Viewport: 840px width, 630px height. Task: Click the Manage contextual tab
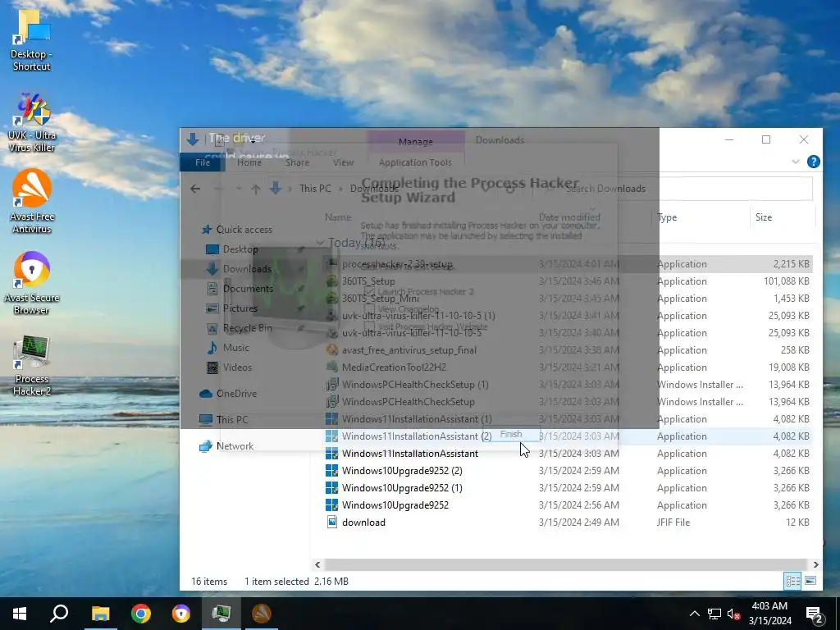[416, 141]
